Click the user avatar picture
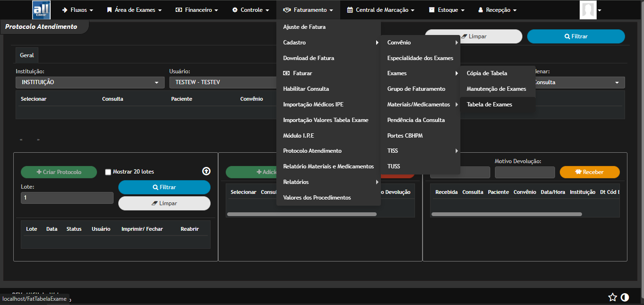 tap(588, 10)
